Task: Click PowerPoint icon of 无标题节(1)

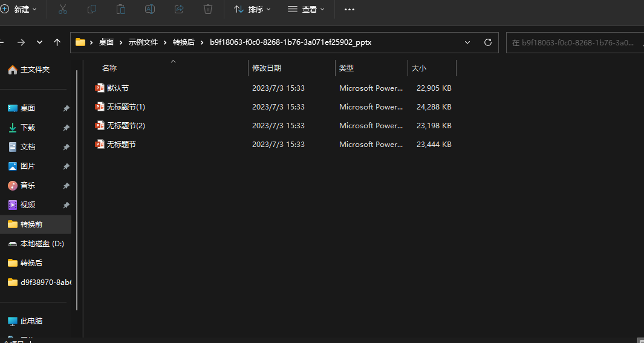Action: coord(99,107)
